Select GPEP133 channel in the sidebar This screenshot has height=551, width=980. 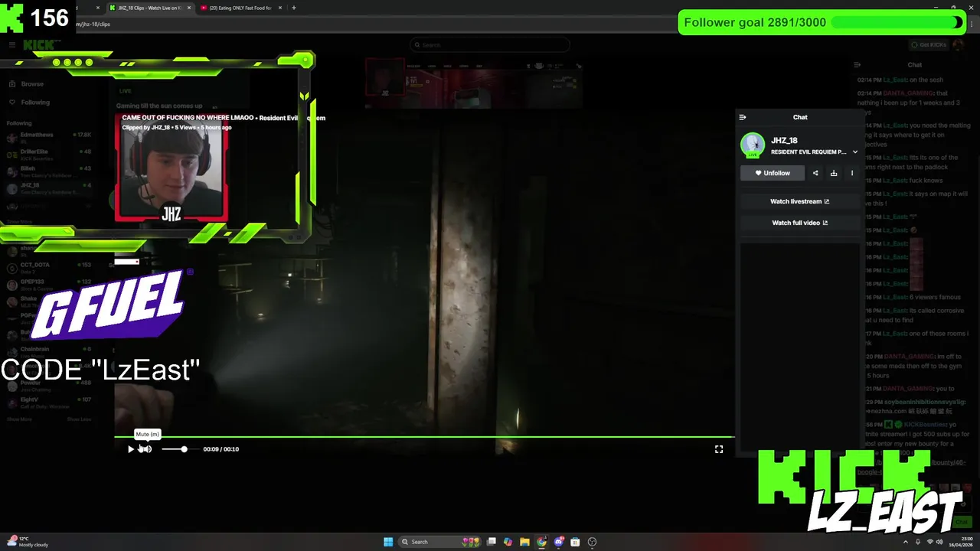pos(49,285)
